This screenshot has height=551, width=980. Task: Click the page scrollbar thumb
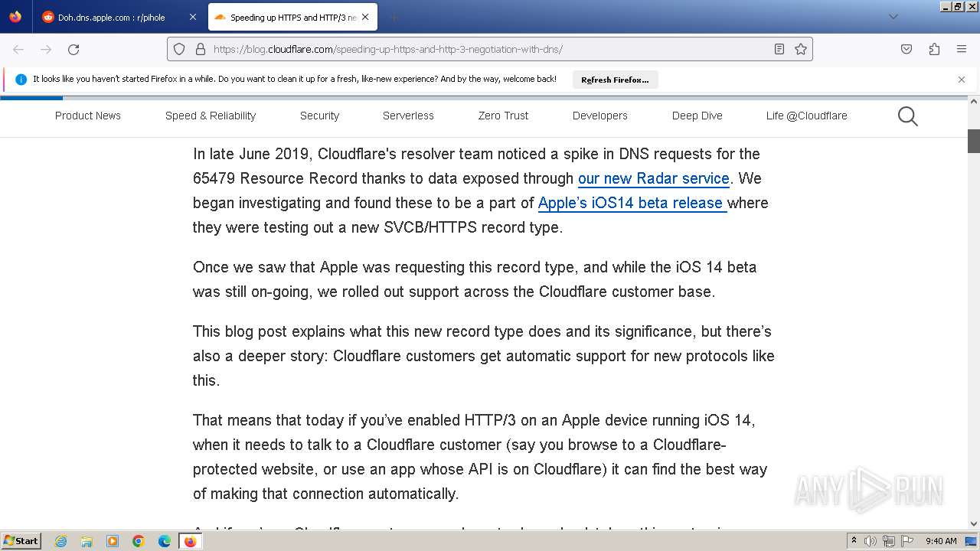pyautogui.click(x=974, y=141)
